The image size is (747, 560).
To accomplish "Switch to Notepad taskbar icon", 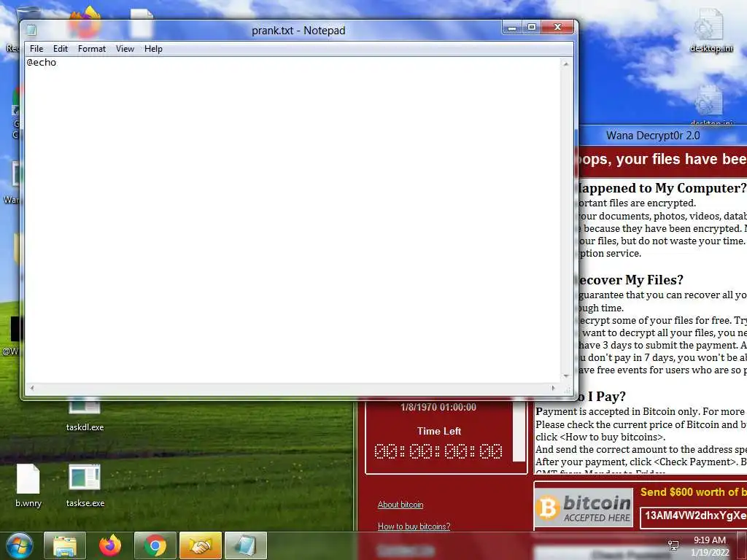I will point(246,545).
